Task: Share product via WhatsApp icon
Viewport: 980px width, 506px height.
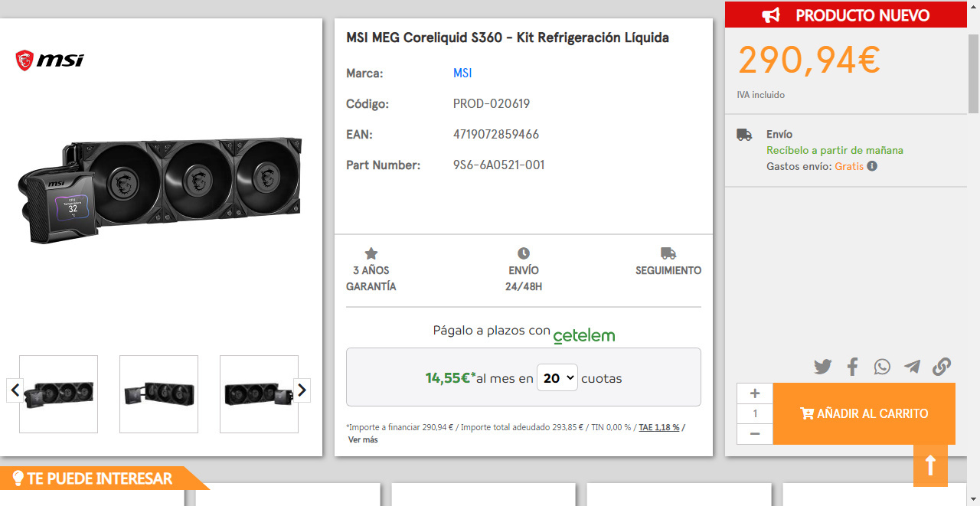Action: tap(882, 367)
